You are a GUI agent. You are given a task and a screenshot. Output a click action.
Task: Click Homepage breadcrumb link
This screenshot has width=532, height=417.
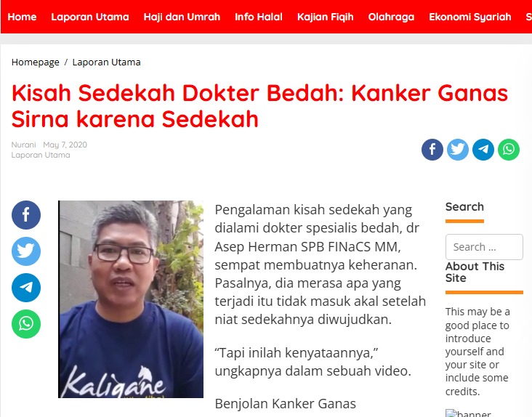pos(36,62)
